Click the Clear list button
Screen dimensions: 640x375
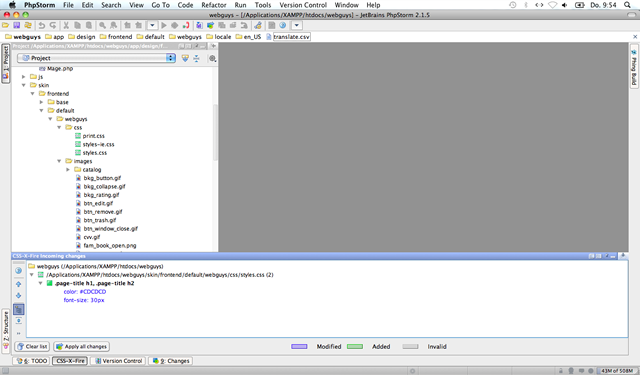click(x=32, y=346)
